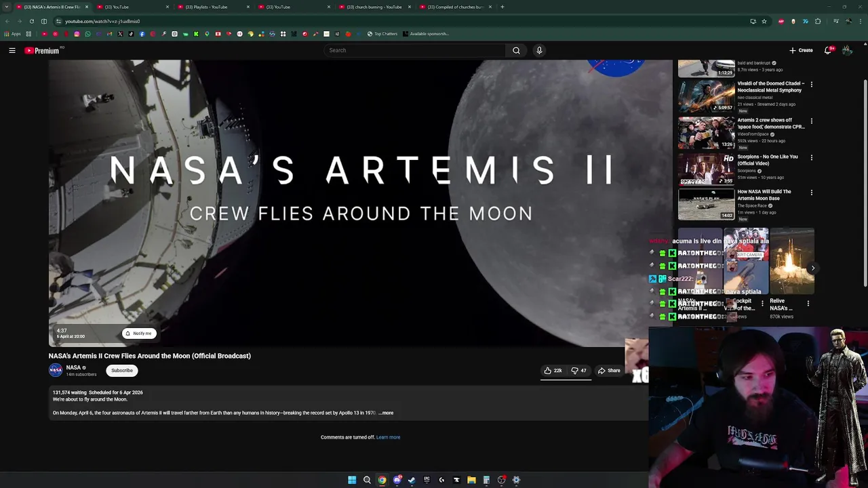Switch to Compiled of churches burning tab

coord(455,7)
